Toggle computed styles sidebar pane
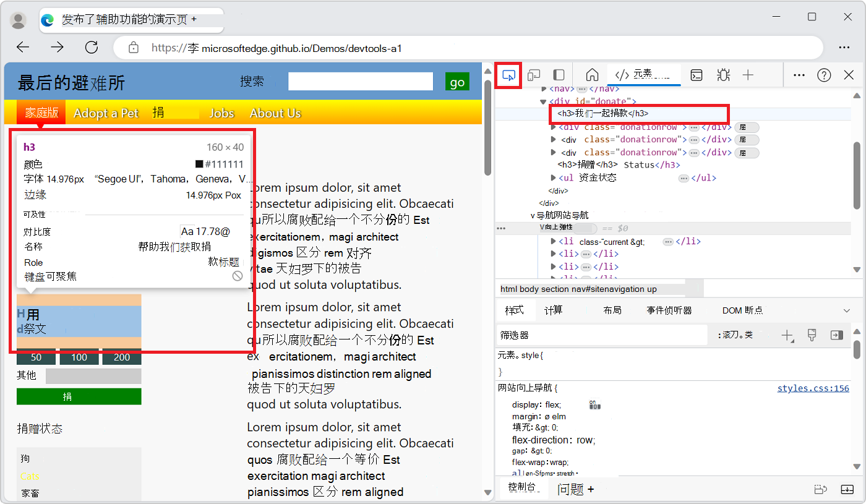The height and width of the screenshot is (504, 866). [837, 335]
